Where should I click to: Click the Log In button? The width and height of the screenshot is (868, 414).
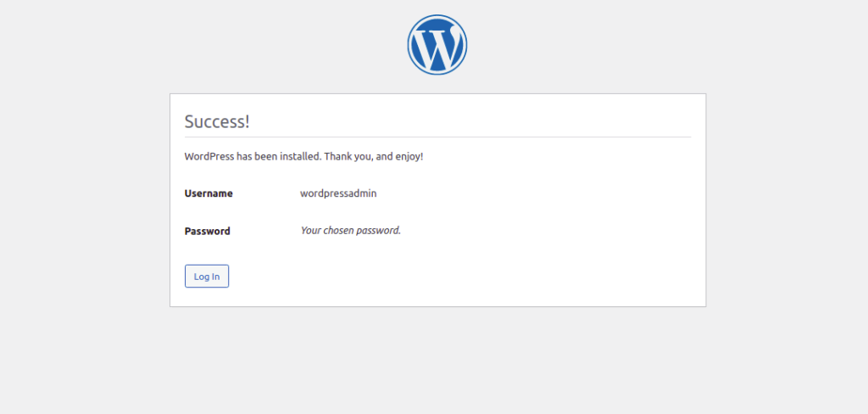(x=207, y=276)
